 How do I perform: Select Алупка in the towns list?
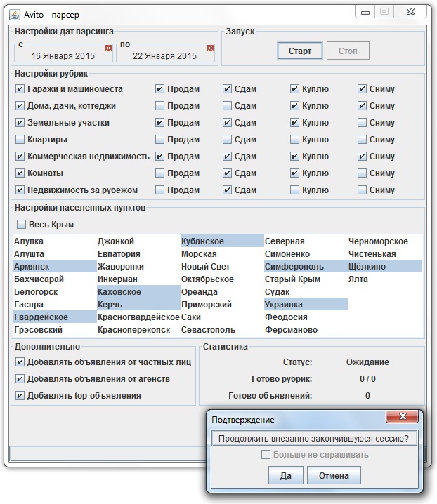pyautogui.click(x=55, y=241)
